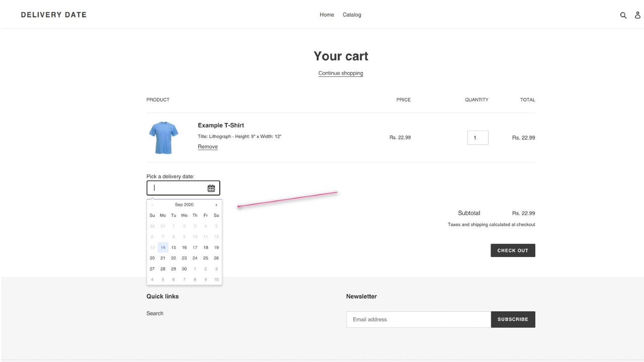Click the quantity input field
Viewport: 644px width, 362px height.
pyautogui.click(x=477, y=137)
